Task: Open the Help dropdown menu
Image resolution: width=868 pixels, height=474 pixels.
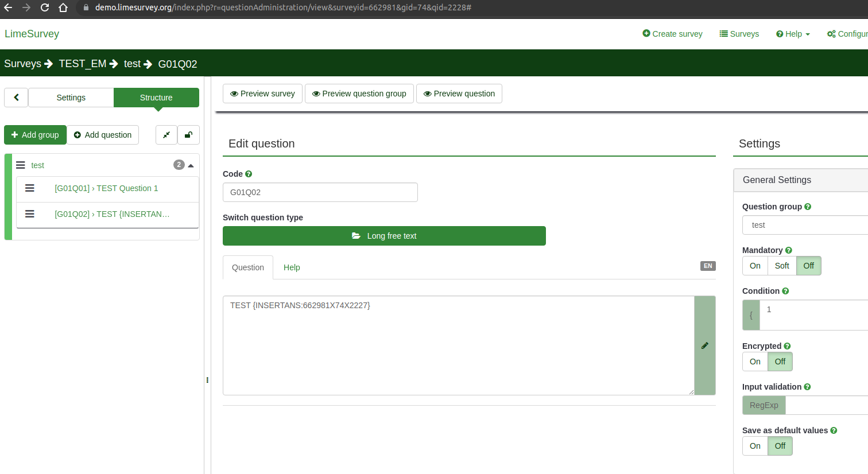Action: 793,34
